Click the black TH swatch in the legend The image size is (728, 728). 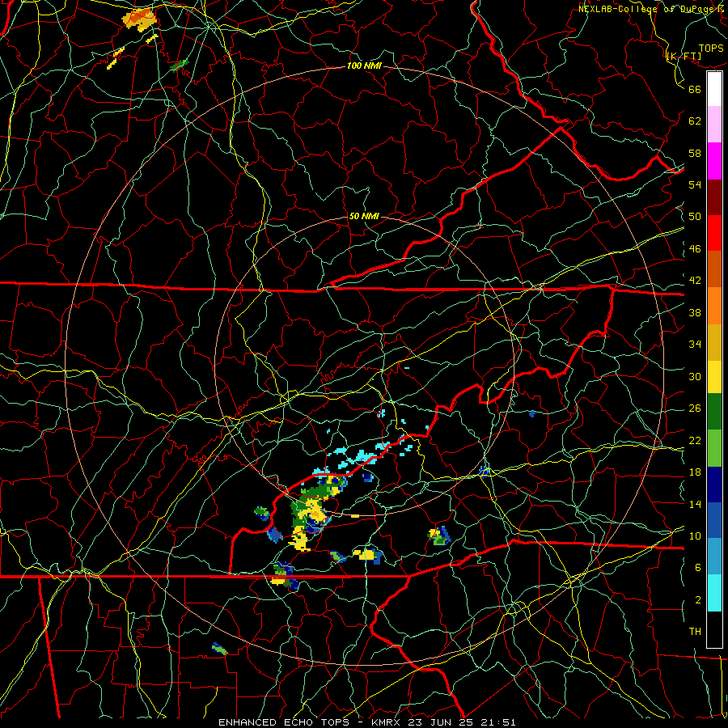coord(714,629)
